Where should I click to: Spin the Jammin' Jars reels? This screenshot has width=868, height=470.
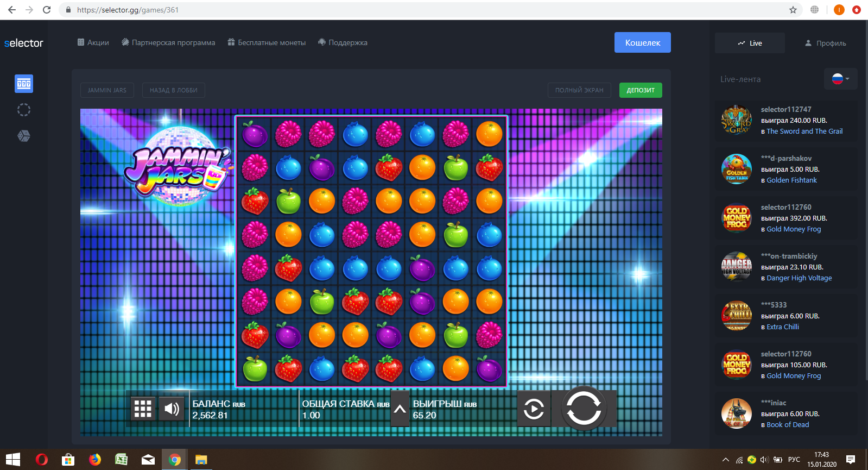584,408
